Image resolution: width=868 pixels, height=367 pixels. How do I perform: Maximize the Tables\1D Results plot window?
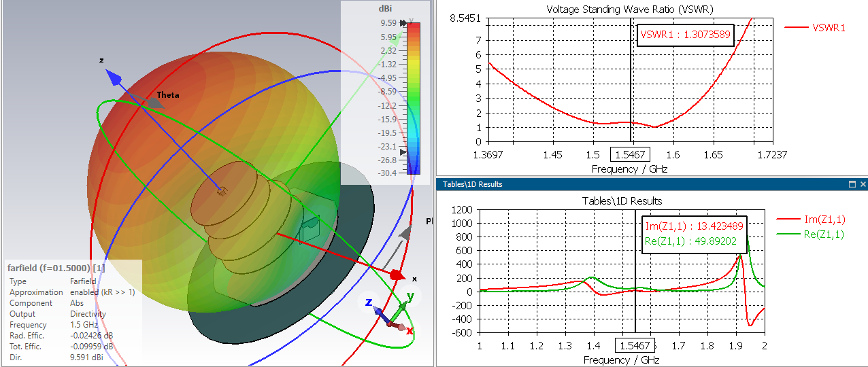[x=852, y=184]
